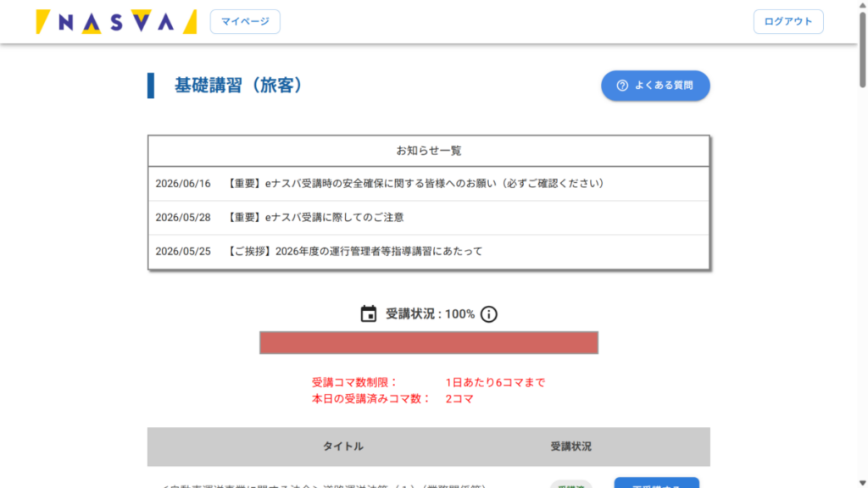Open よくある質問 help page
This screenshot has height=488, width=868.
coord(655,86)
